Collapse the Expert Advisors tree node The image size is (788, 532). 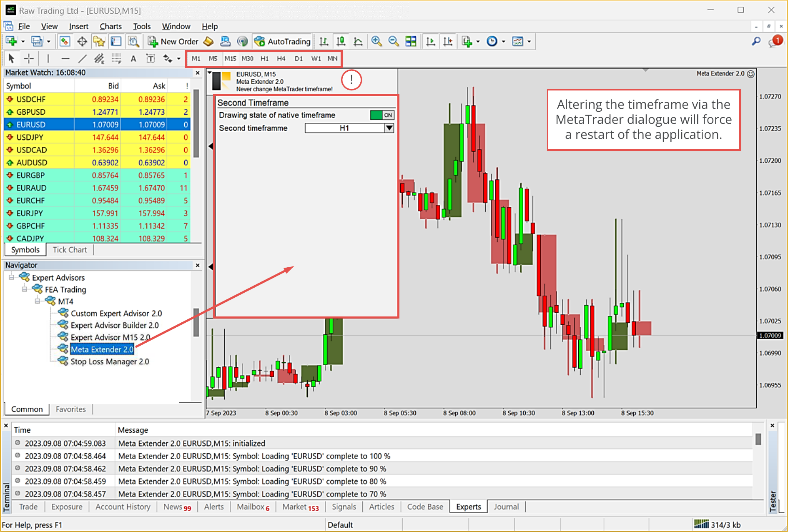click(x=12, y=277)
